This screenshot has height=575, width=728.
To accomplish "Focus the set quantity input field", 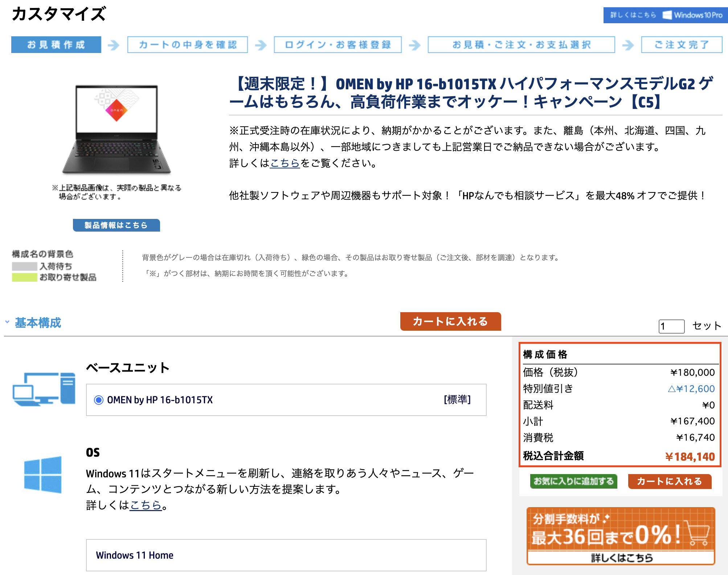I will (671, 326).
